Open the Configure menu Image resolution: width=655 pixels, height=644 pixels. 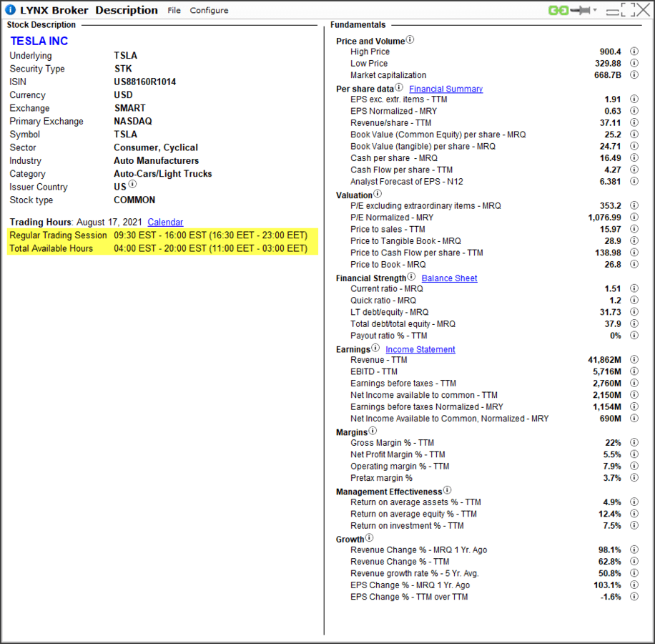pyautogui.click(x=209, y=11)
